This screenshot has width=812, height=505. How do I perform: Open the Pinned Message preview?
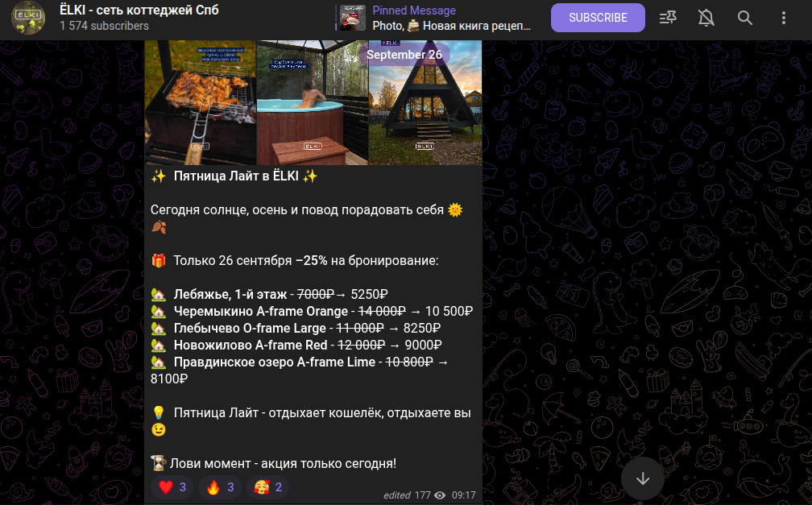coord(434,18)
